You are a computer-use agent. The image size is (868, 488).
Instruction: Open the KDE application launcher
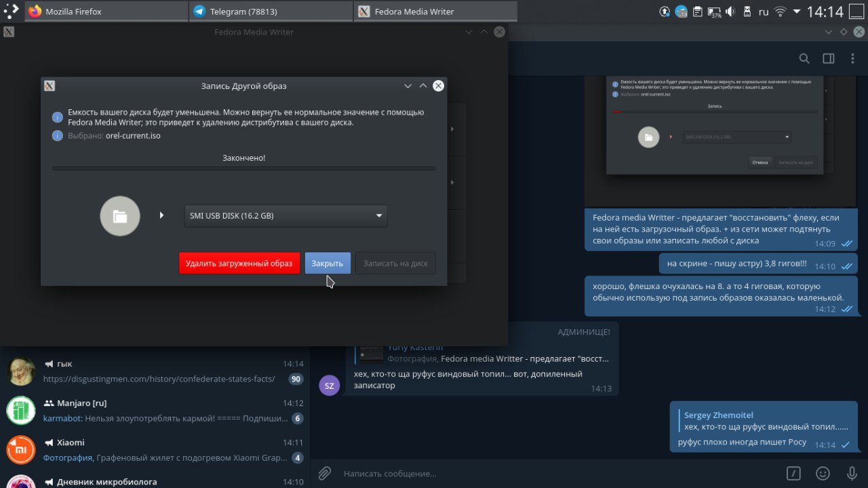click(11, 11)
